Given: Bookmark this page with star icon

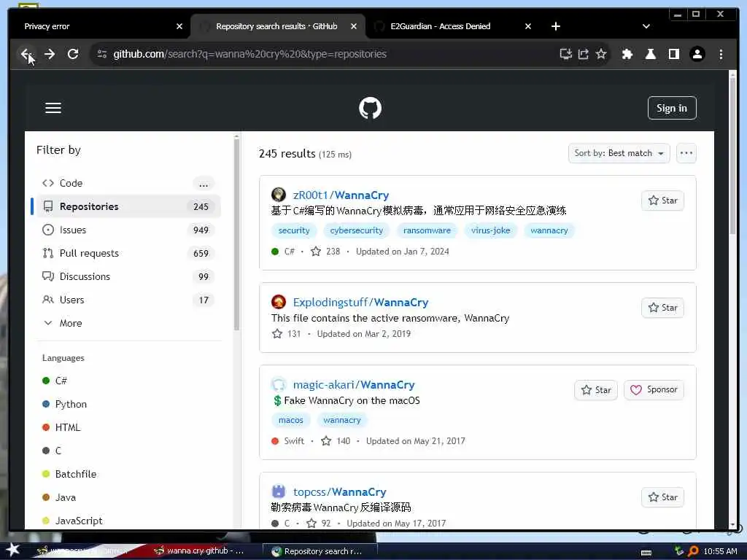Looking at the screenshot, I should [x=601, y=54].
